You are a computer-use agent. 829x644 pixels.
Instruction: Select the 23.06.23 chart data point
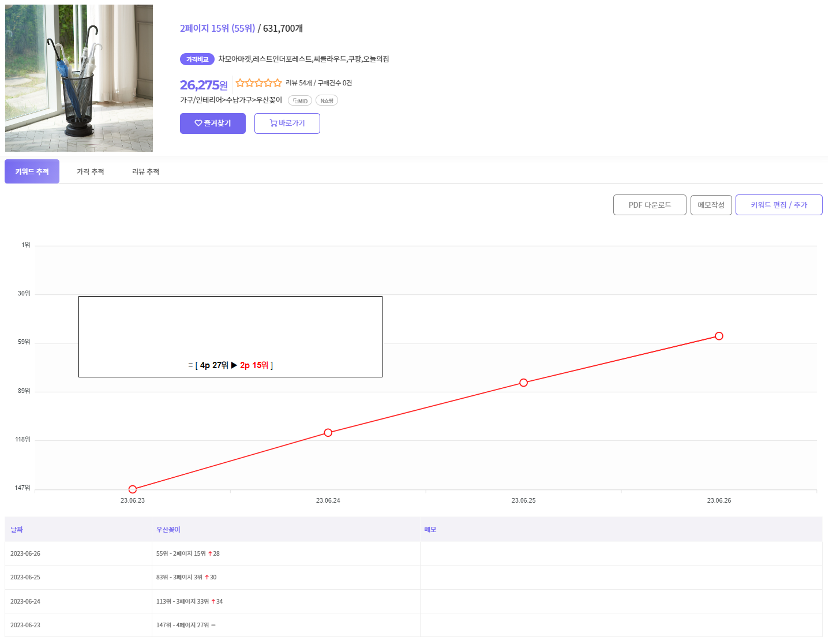tap(133, 489)
